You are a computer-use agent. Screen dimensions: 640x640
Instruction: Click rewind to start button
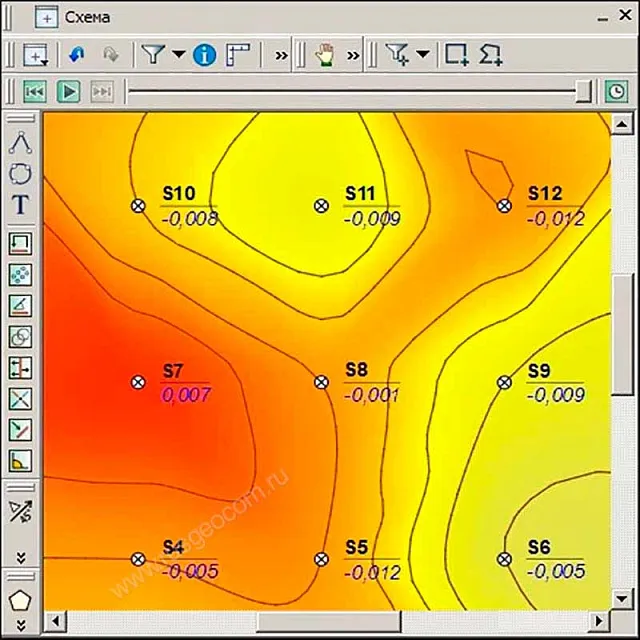pyautogui.click(x=35, y=91)
